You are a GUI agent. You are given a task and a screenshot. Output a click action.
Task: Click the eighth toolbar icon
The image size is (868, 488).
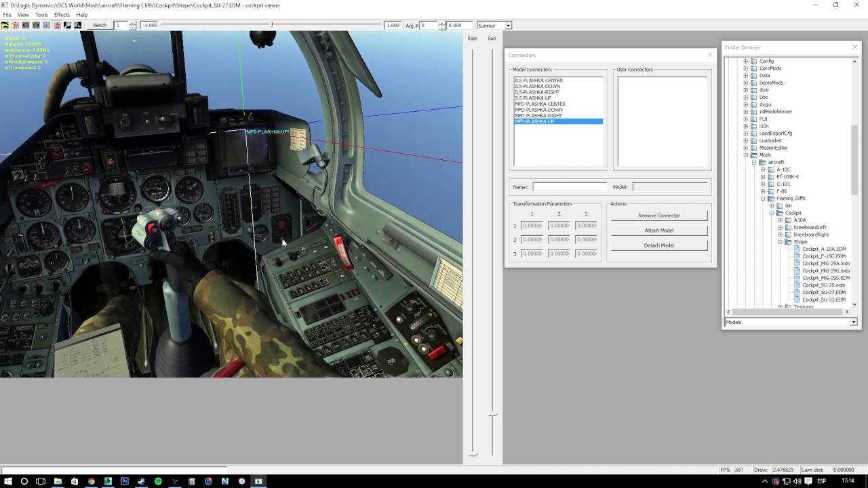coord(77,25)
